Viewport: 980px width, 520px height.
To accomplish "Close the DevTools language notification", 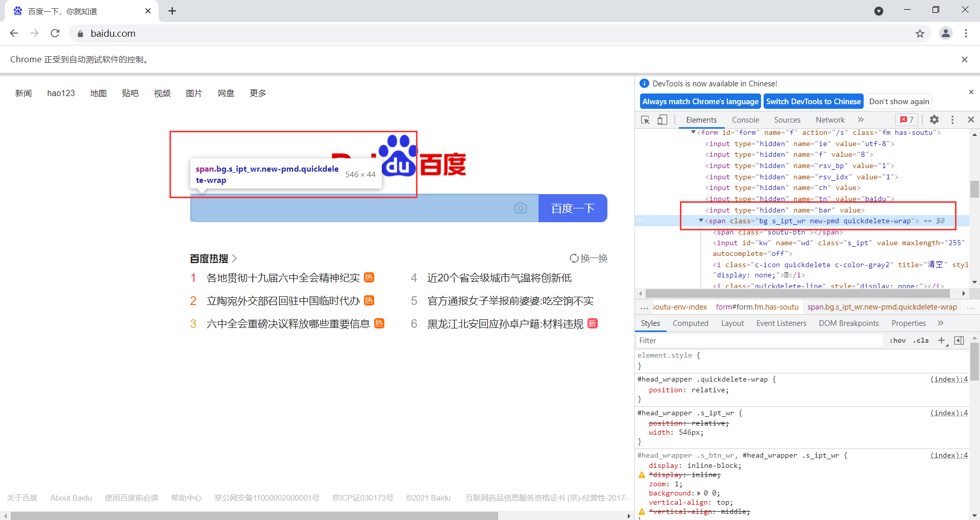I will tap(971, 92).
